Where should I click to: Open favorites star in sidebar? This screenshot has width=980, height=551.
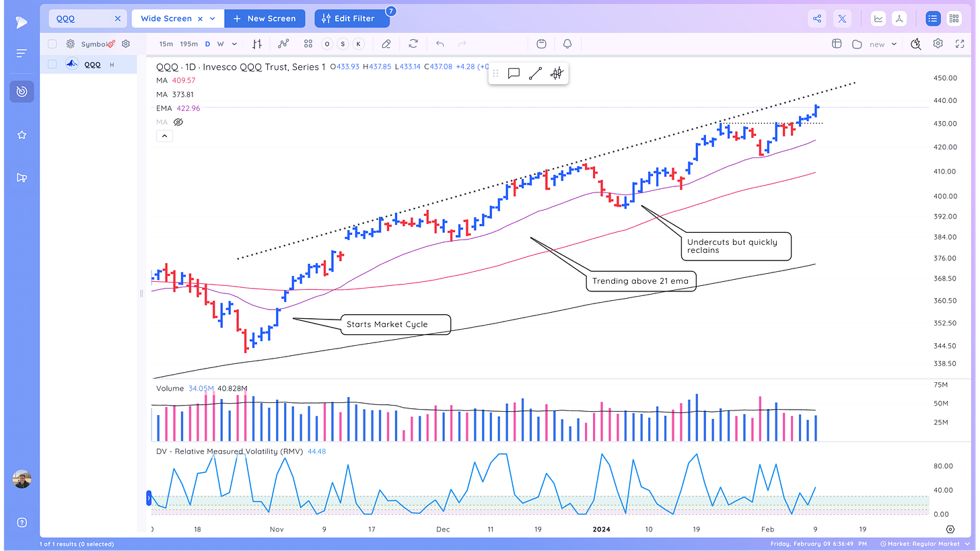pyautogui.click(x=22, y=135)
